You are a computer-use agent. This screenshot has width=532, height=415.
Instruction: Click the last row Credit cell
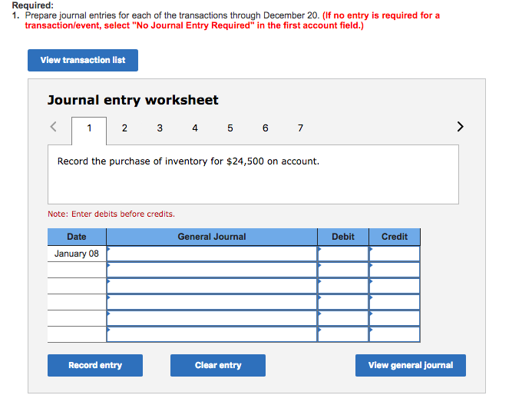point(395,334)
